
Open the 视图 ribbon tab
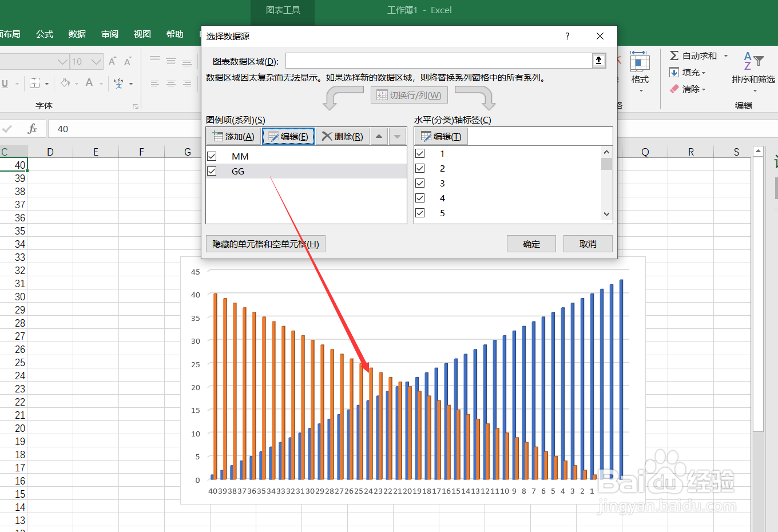[x=142, y=34]
